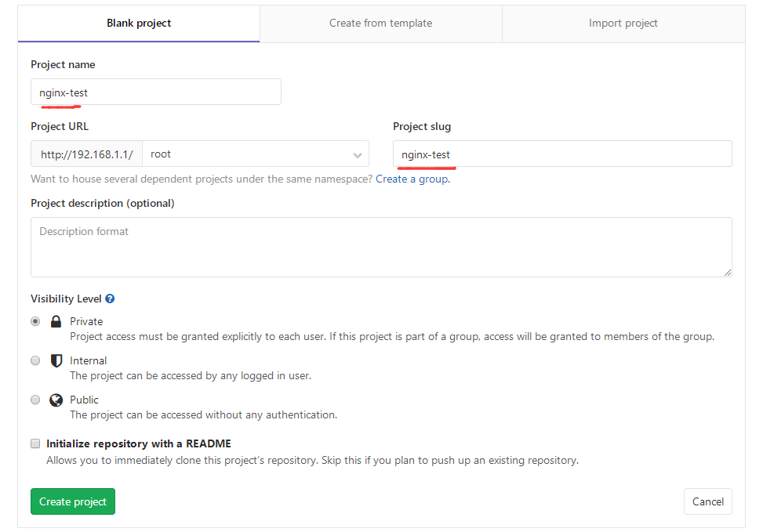Click the Private visibility label text
This screenshot has height=532, width=763.
coord(86,321)
